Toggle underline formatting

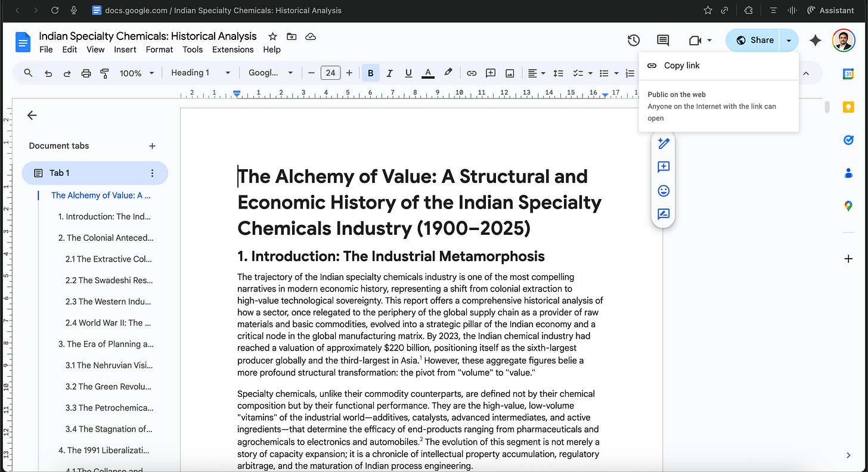pyautogui.click(x=408, y=73)
